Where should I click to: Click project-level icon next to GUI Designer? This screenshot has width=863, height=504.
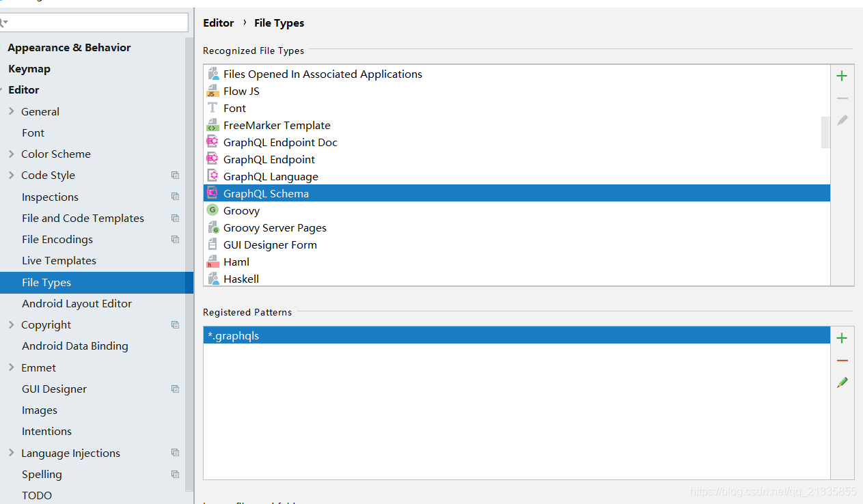(x=175, y=389)
